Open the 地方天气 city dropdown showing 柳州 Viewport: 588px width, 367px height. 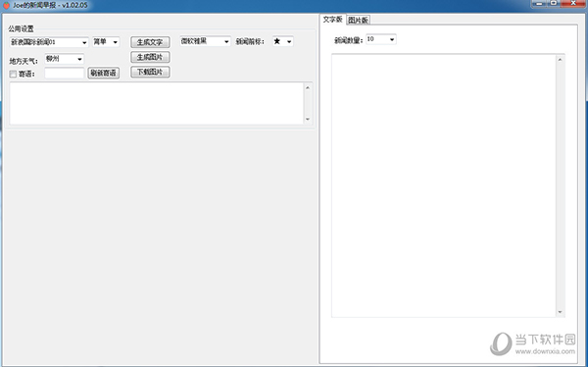tap(65, 59)
